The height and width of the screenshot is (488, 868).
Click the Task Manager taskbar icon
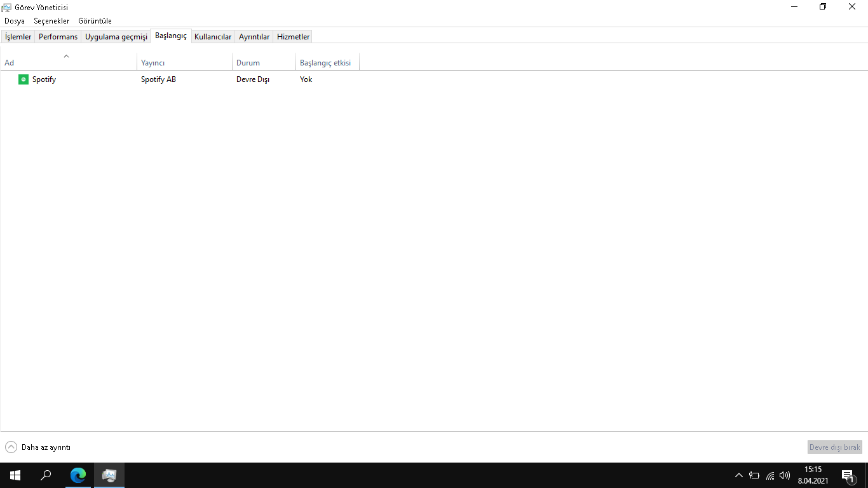coord(109,475)
